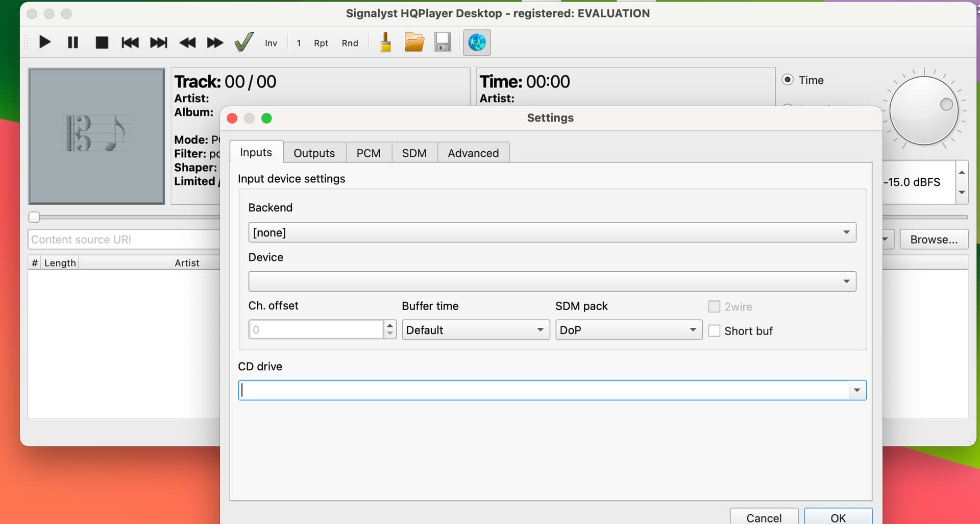Cancel the Settings dialog
Image resolution: width=980 pixels, height=524 pixels.
(764, 517)
